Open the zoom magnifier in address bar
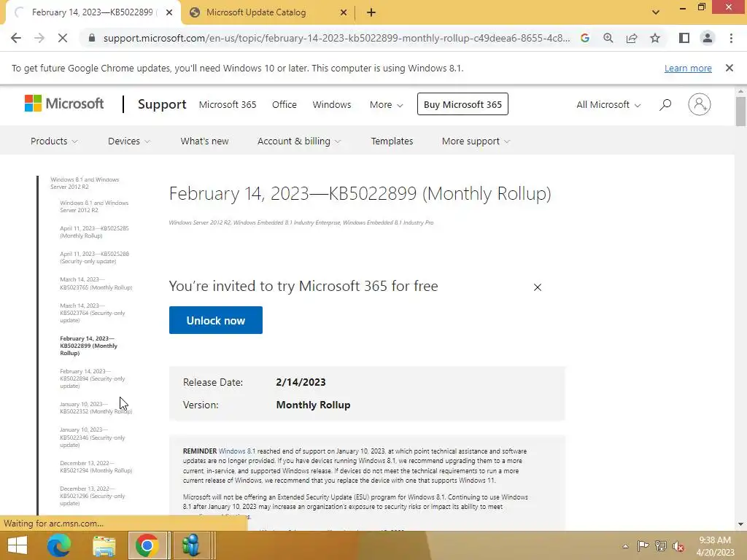This screenshot has width=747, height=560. (608, 38)
